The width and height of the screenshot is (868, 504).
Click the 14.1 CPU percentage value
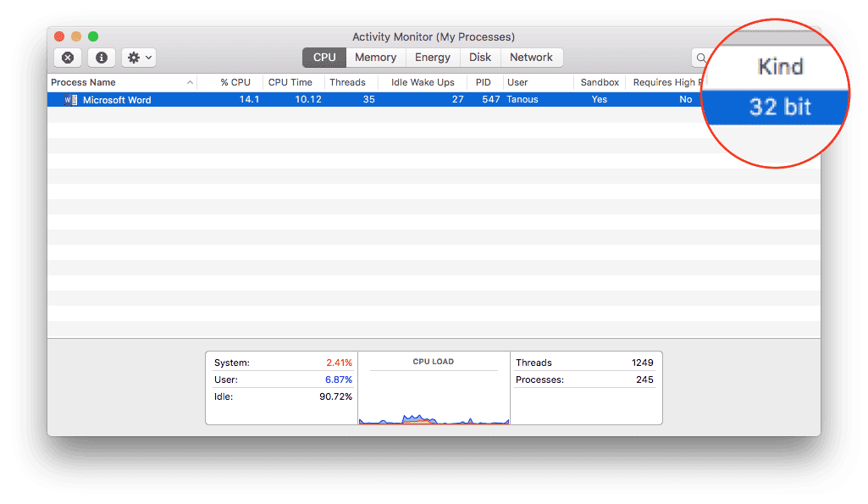(249, 100)
